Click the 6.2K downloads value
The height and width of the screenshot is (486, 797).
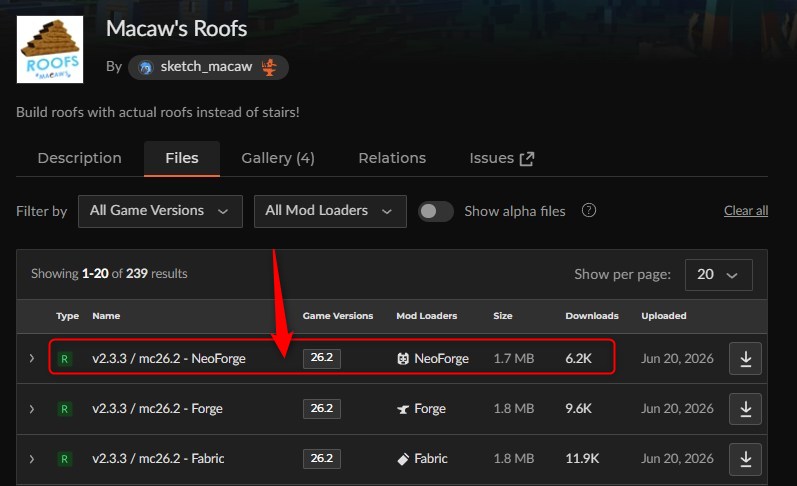pos(578,358)
